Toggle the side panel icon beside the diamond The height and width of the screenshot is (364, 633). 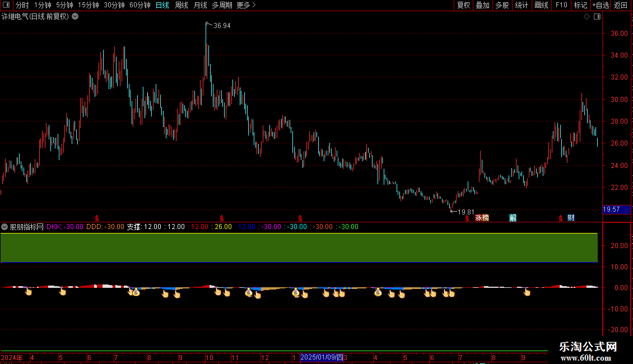tap(597, 17)
